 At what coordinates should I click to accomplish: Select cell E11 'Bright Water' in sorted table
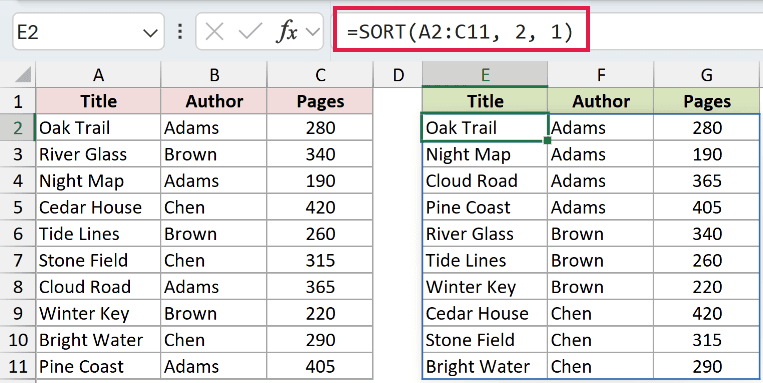pos(485,366)
